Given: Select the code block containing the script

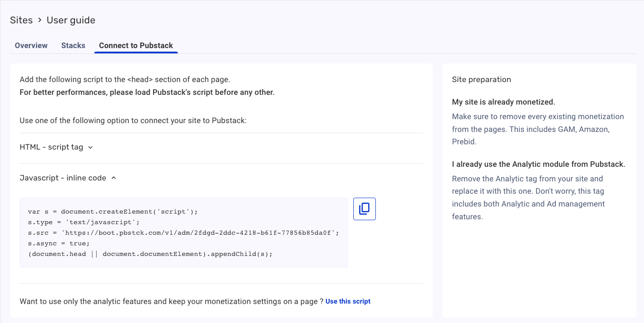Looking at the screenshot, I should pos(183,233).
